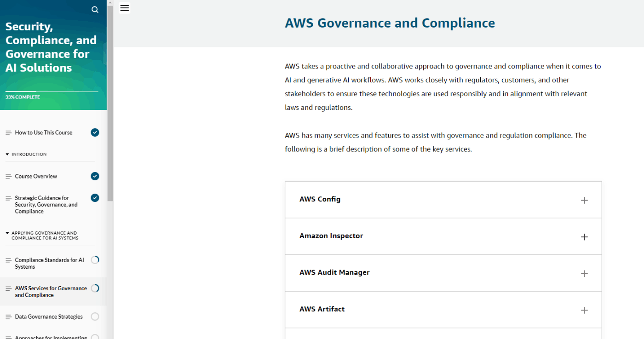This screenshot has width=644, height=339.
Task: Click the course progress bar
Action: 52,92
